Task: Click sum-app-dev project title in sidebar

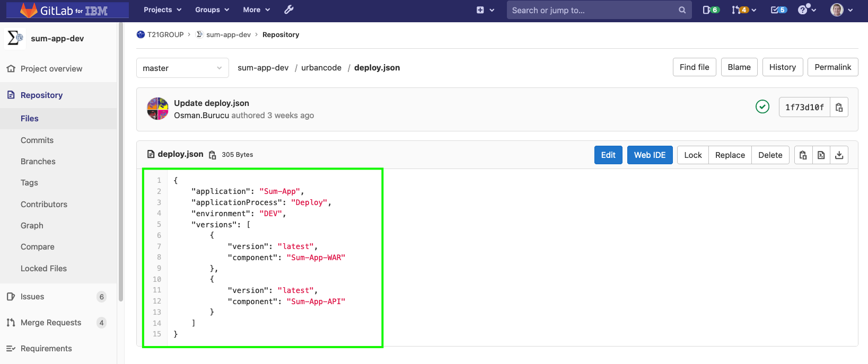Action: coord(57,39)
